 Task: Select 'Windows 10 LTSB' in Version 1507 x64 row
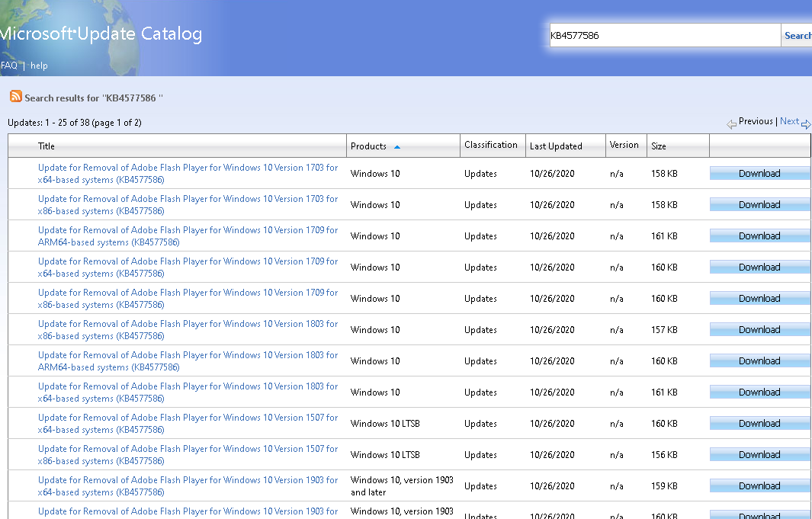385,423
